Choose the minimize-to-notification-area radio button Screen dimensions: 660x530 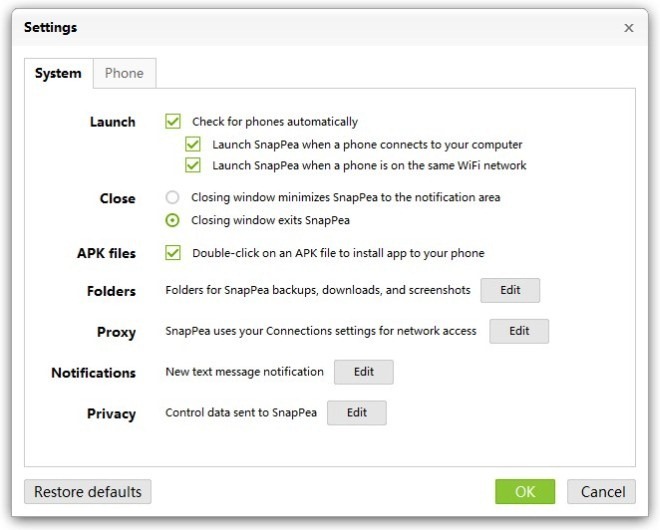[172, 197]
